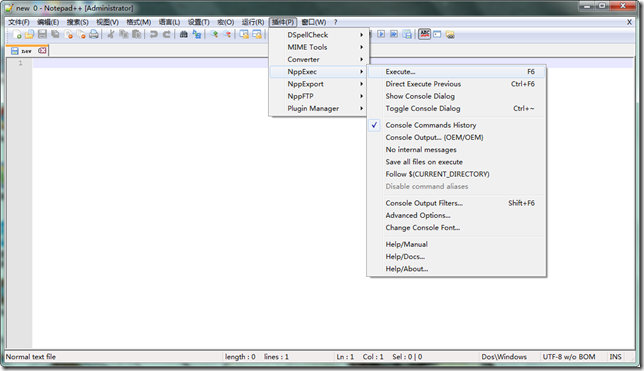This screenshot has height=371, width=644.
Task: Open Help/About... entry
Action: [457, 269]
